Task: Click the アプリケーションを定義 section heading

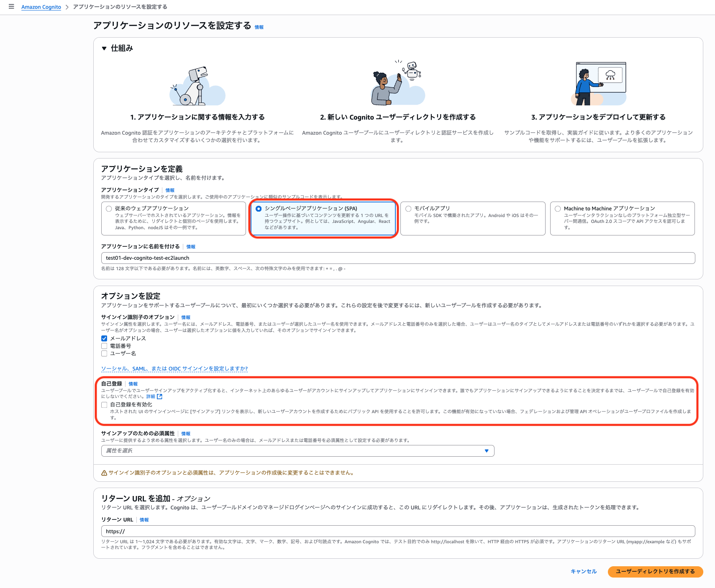Action: 142,169
